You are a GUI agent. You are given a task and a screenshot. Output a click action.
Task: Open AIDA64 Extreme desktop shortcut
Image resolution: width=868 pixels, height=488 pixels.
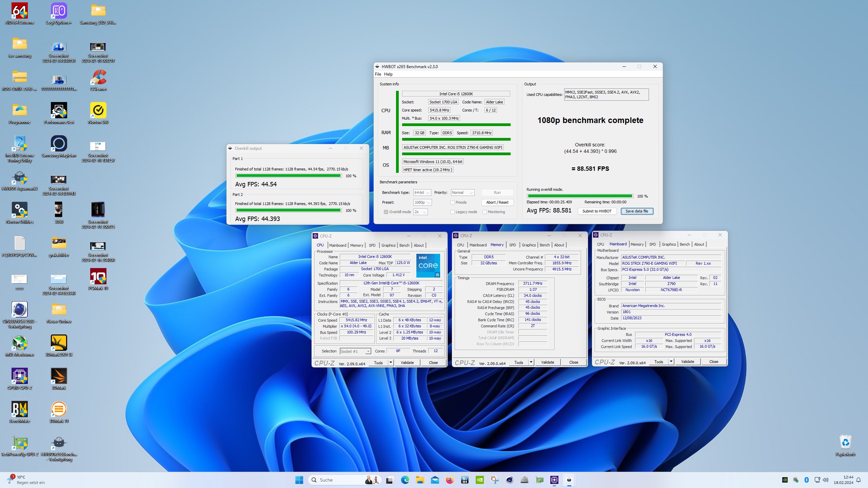point(20,14)
